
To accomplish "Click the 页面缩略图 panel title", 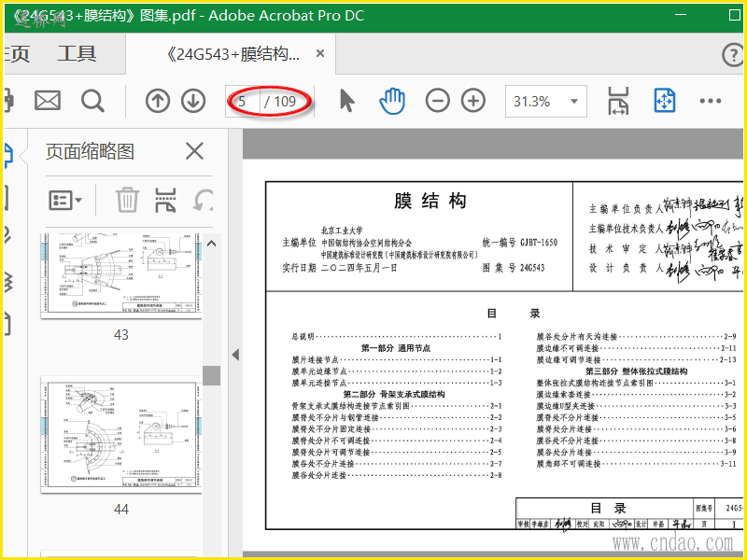I will (90, 151).
